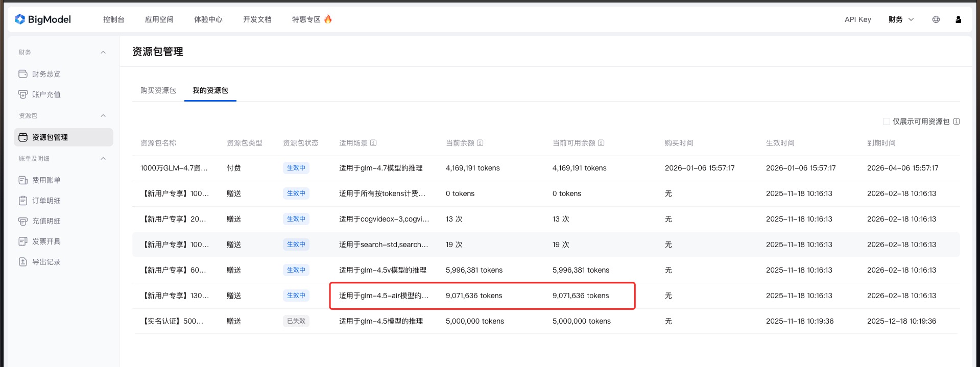The width and height of the screenshot is (980, 367).
Task: Click 2026-04-06 15:57:17 expiry time
Action: [x=902, y=168]
